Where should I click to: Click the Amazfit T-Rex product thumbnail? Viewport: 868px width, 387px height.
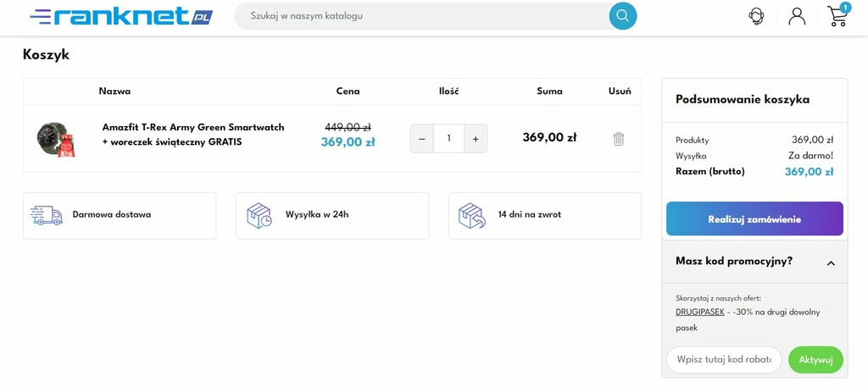(x=56, y=140)
